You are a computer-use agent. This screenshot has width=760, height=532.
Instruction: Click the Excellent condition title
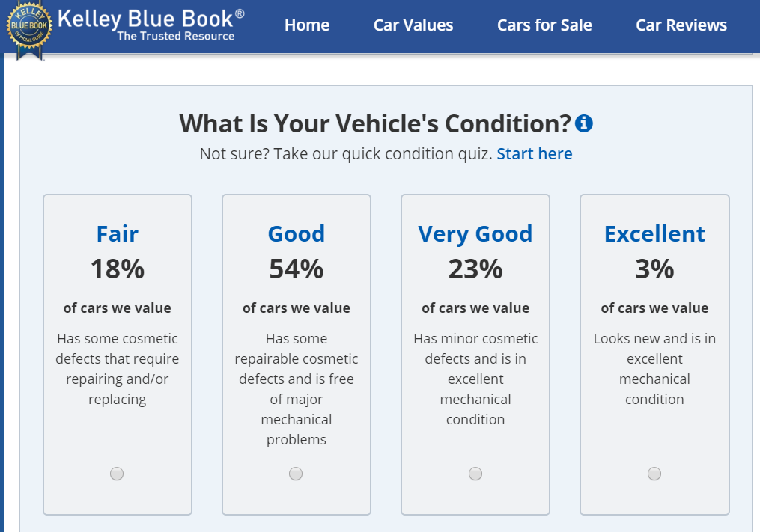[654, 234]
